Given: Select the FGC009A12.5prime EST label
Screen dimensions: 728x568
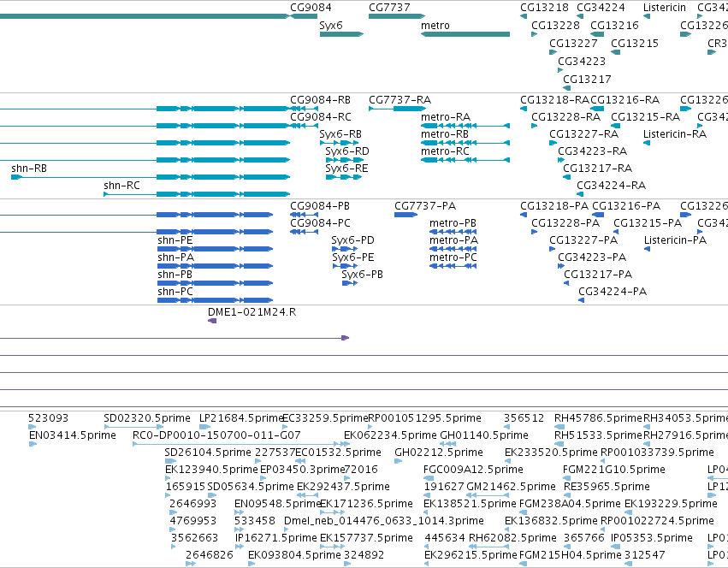Looking at the screenshot, I should 473,470.
